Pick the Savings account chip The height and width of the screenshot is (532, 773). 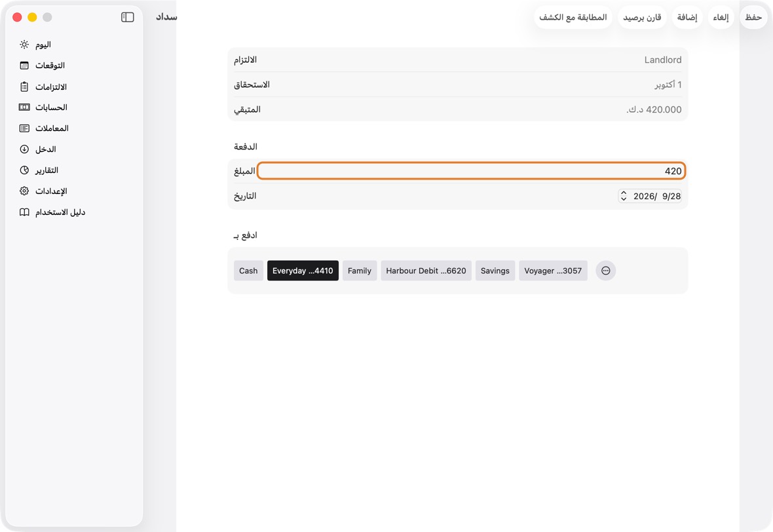[x=495, y=271]
